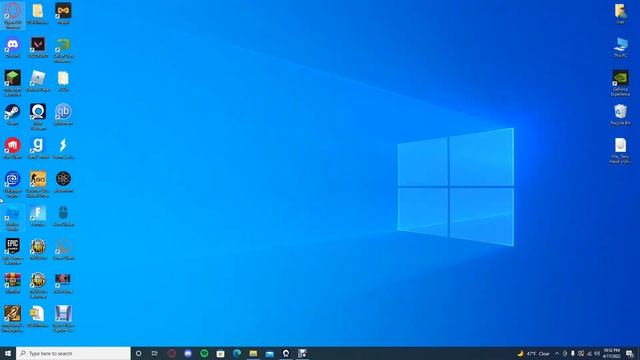Open File Explorer from the taskbar

253,353
